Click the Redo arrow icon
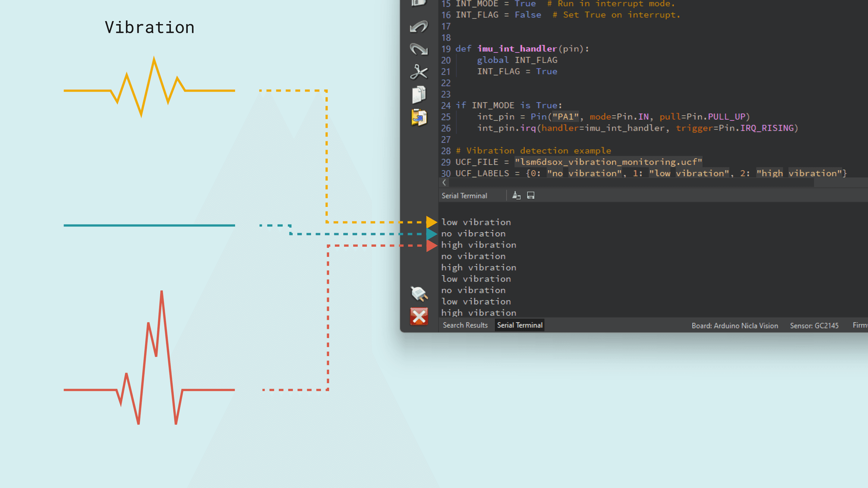The image size is (868, 488). tap(419, 49)
